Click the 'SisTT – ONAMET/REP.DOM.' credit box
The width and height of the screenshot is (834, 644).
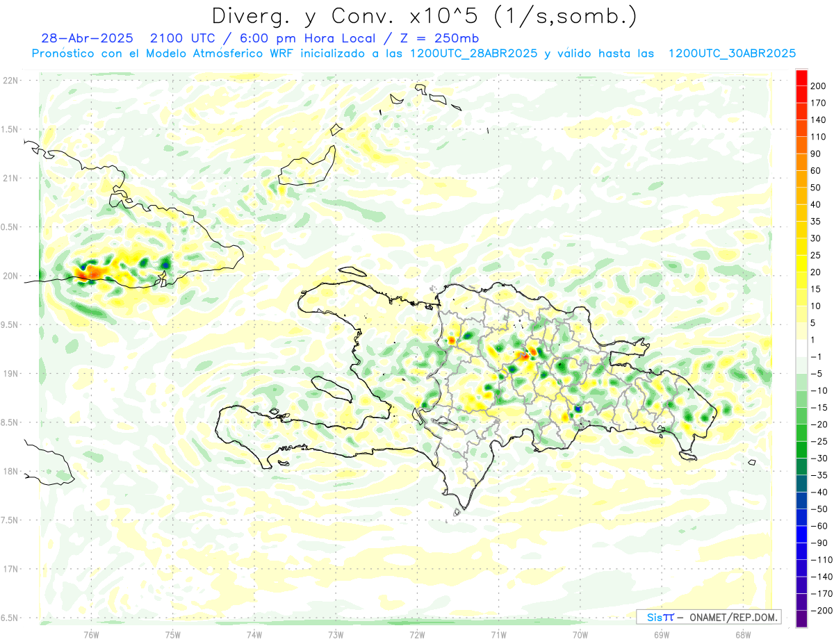point(708,617)
